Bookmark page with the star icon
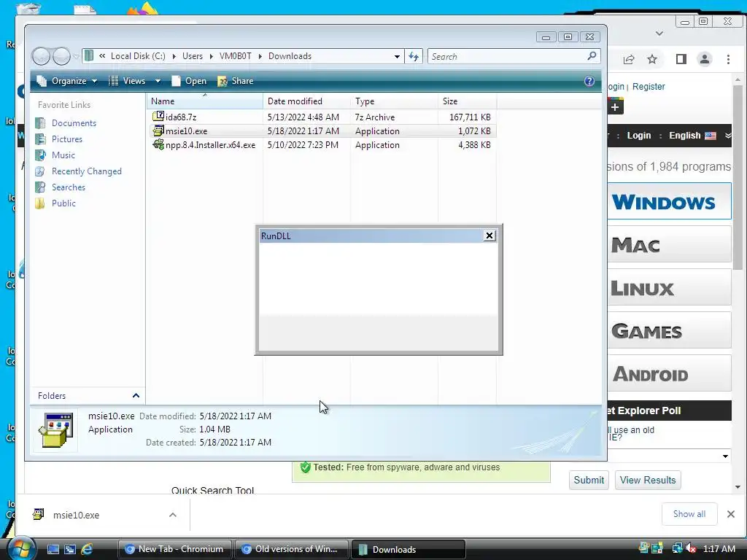 (652, 59)
